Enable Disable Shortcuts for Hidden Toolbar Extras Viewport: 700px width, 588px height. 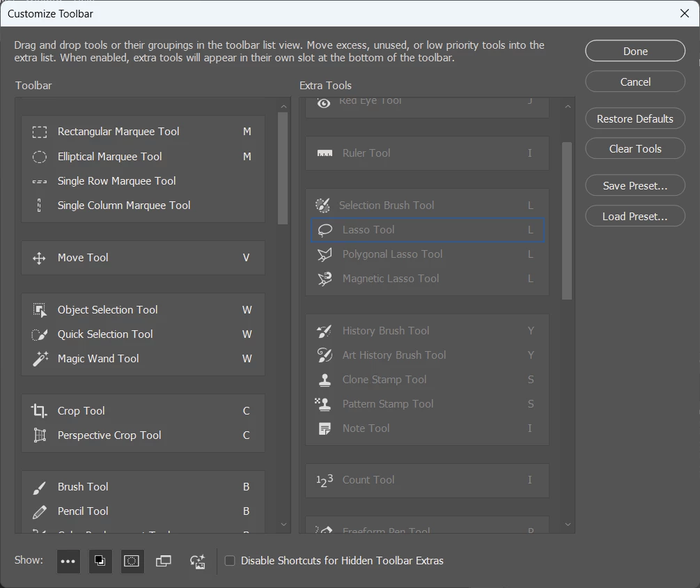[230, 561]
